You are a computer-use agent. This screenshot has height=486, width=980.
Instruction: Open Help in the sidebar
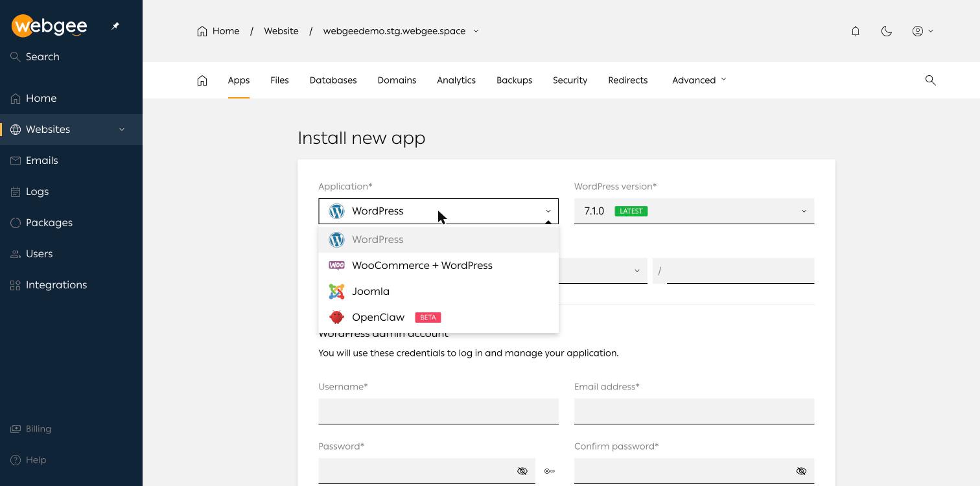pyautogui.click(x=71, y=460)
